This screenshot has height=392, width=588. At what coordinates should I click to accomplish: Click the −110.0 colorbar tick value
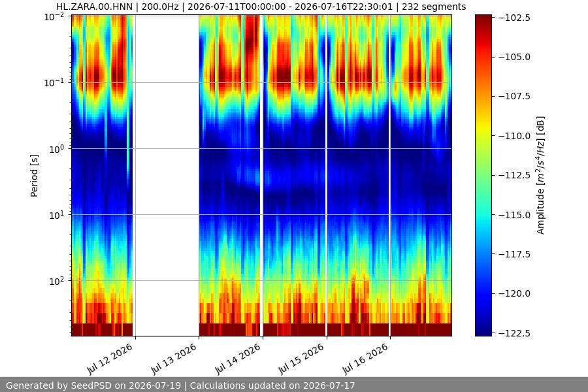pos(514,136)
